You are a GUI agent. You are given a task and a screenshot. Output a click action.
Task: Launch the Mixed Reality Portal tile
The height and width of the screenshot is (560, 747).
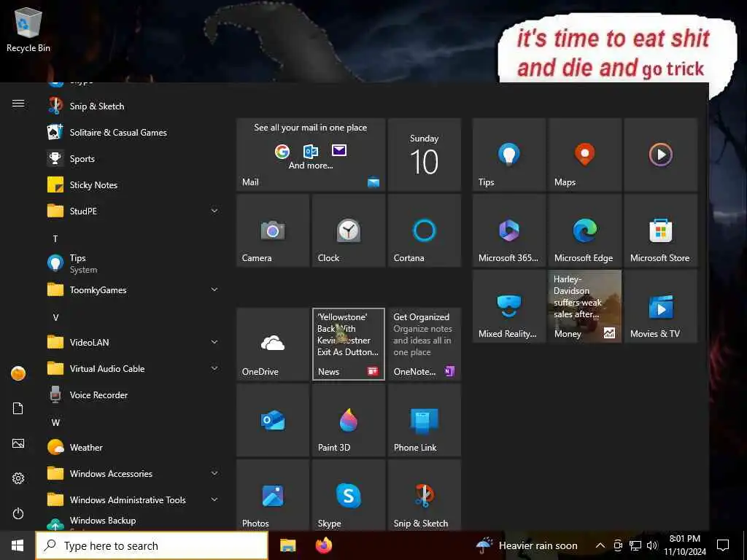click(508, 306)
